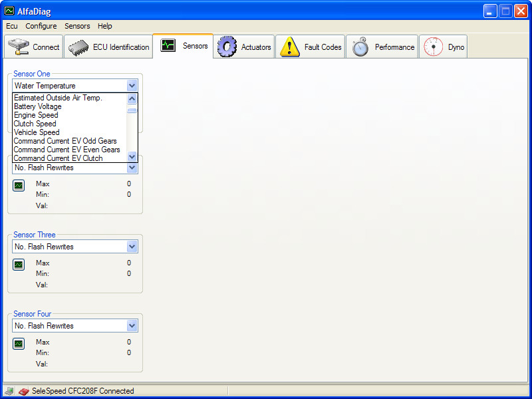532x399 pixels.
Task: Open the Help menu
Action: [x=105, y=26]
